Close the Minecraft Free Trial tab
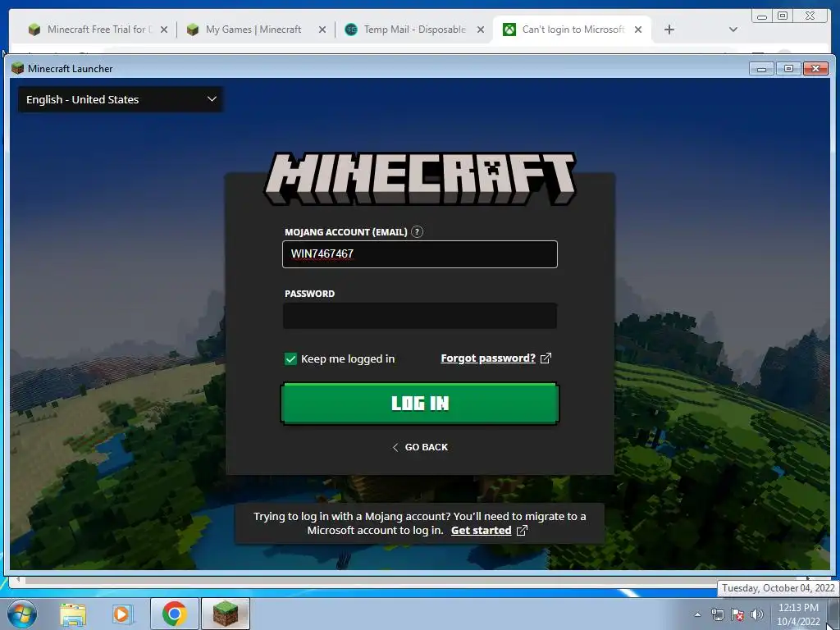The height and width of the screenshot is (630, 840). tap(164, 30)
